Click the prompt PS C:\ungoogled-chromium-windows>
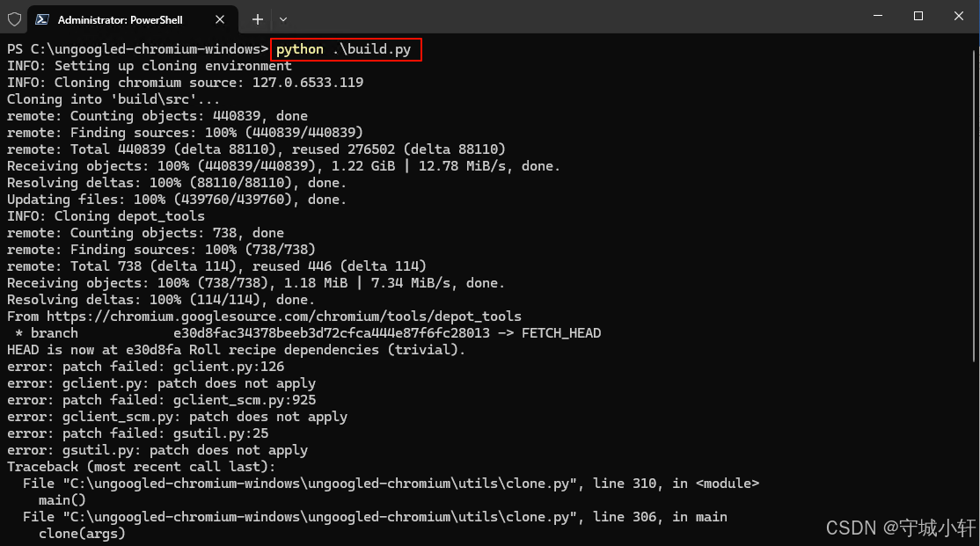This screenshot has width=980, height=546. click(137, 49)
